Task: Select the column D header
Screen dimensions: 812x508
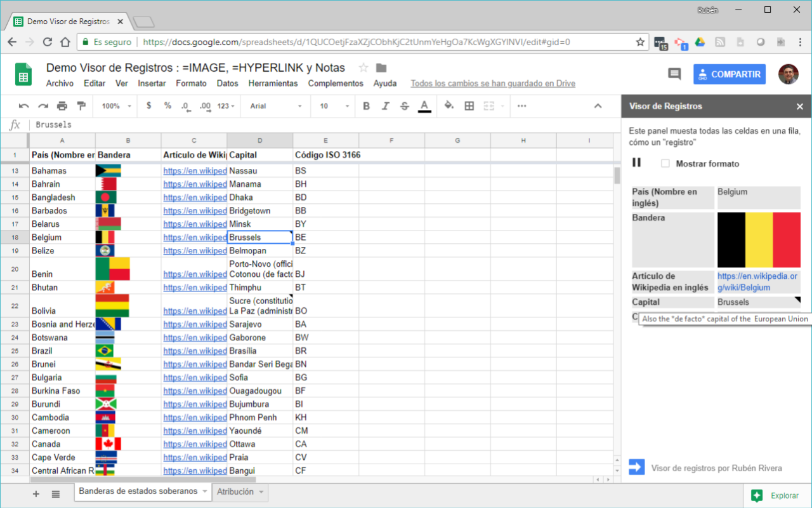Action: 260,140
